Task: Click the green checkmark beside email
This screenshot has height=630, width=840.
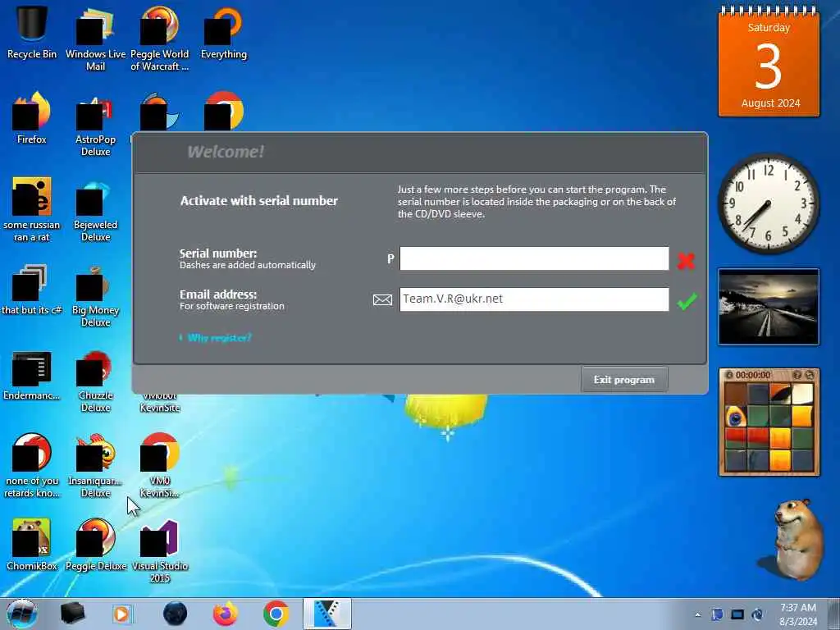Action: pyautogui.click(x=687, y=301)
